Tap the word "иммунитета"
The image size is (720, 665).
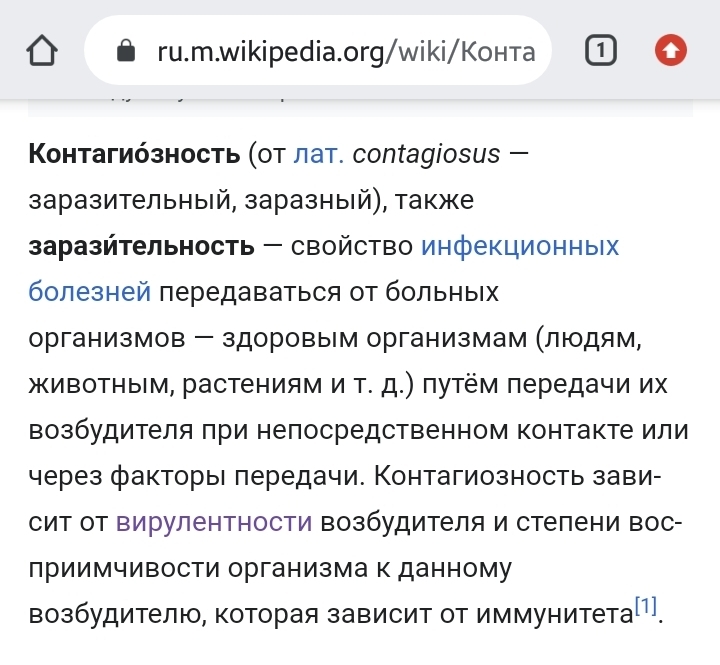(x=546, y=613)
